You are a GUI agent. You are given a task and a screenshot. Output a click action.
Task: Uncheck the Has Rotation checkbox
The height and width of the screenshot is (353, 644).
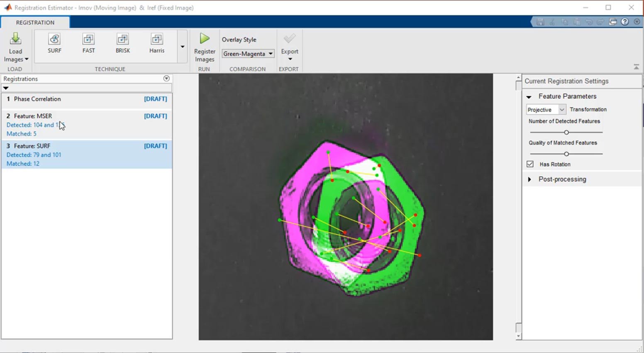(530, 164)
